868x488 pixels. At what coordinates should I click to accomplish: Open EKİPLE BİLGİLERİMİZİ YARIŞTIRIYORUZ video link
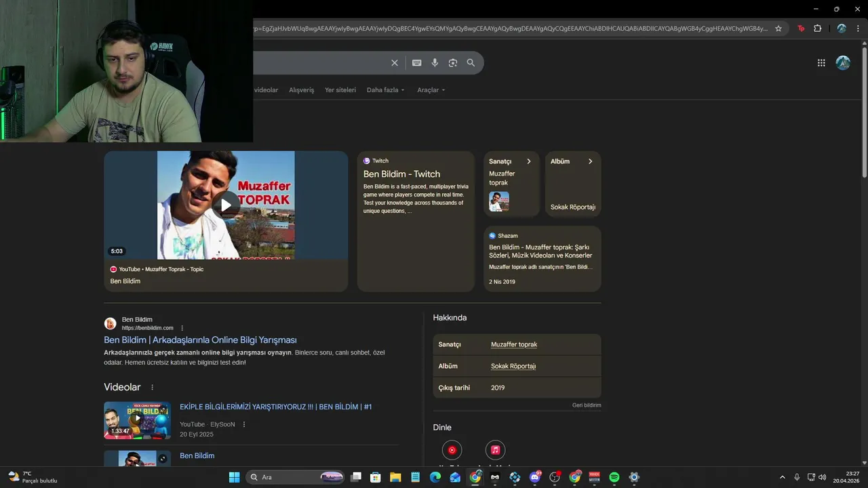[275, 407]
